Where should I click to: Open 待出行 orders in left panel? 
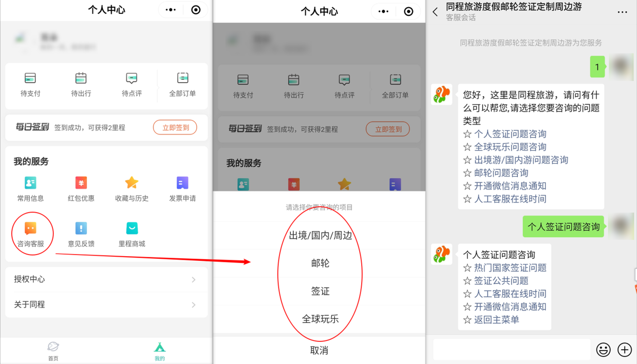pyautogui.click(x=81, y=85)
